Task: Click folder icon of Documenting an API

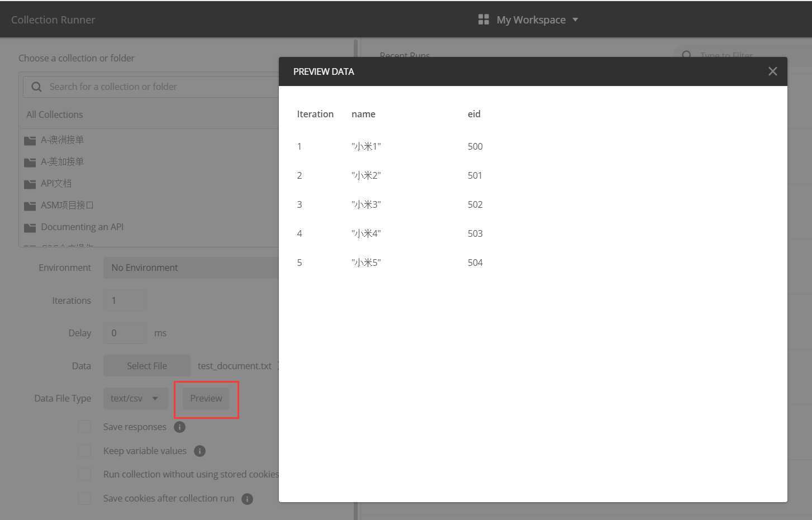Action: pyautogui.click(x=30, y=227)
